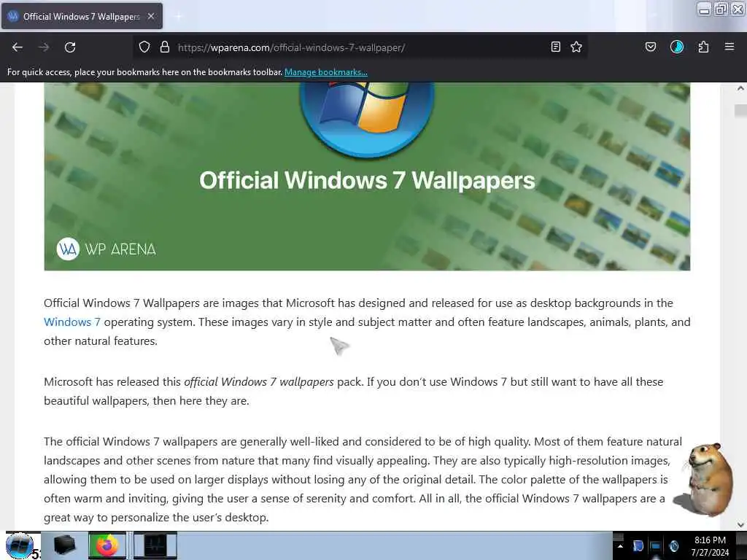
Task: Open the Firefox hamburger menu
Action: point(729,47)
